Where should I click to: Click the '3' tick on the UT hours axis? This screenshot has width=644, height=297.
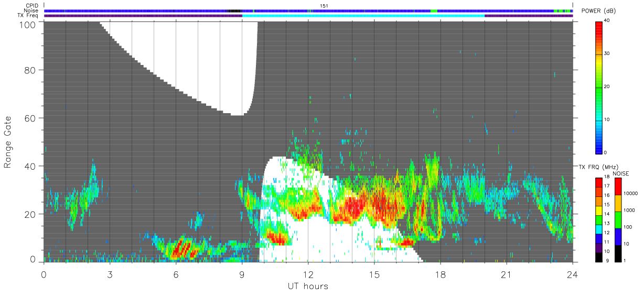(110, 274)
